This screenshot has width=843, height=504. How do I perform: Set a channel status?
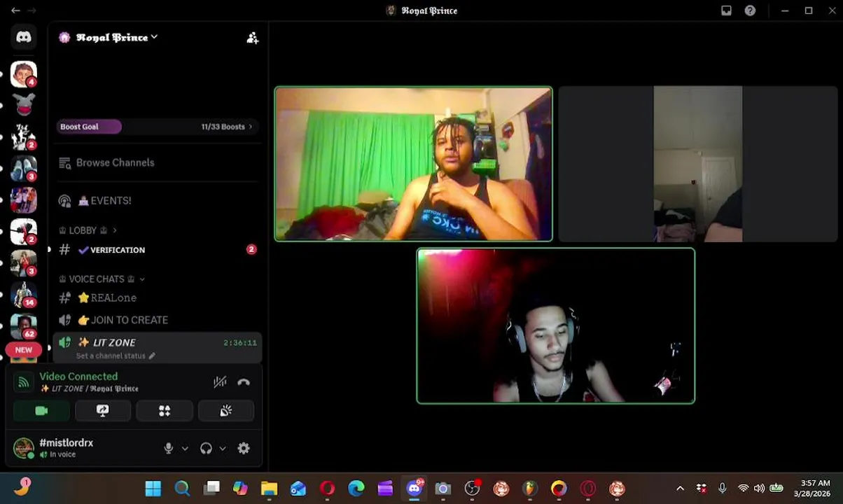(x=116, y=356)
